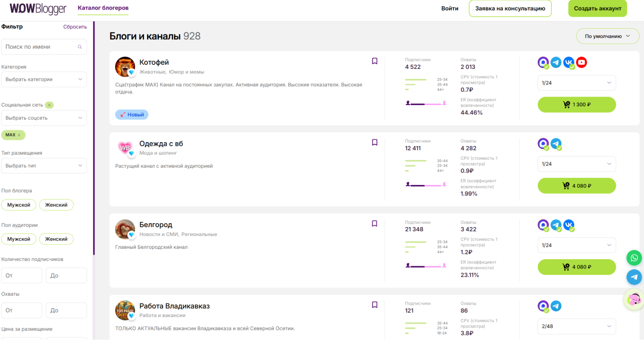Click Telegram icon in Одежда с вб card

[556, 144]
